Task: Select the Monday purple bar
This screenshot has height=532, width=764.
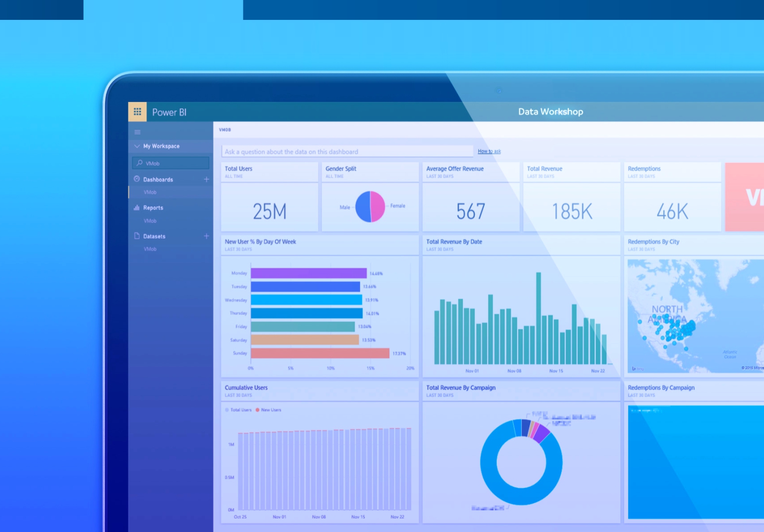Action: [x=309, y=273]
